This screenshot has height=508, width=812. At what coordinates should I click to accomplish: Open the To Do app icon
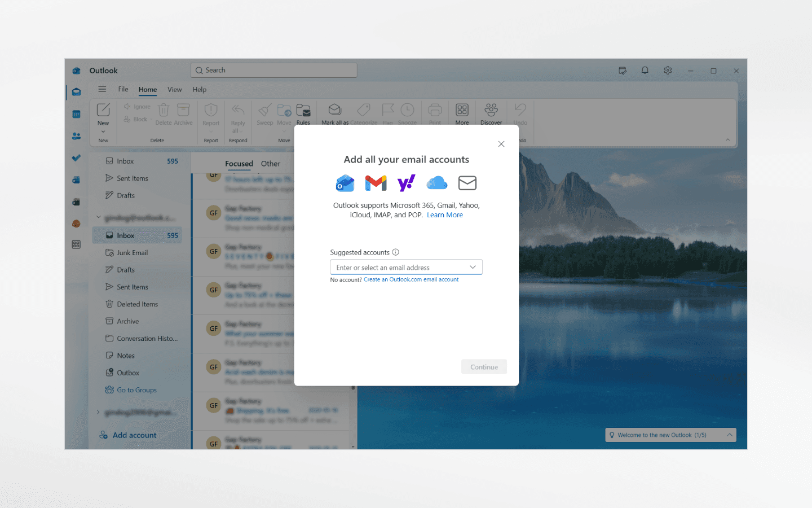76,157
